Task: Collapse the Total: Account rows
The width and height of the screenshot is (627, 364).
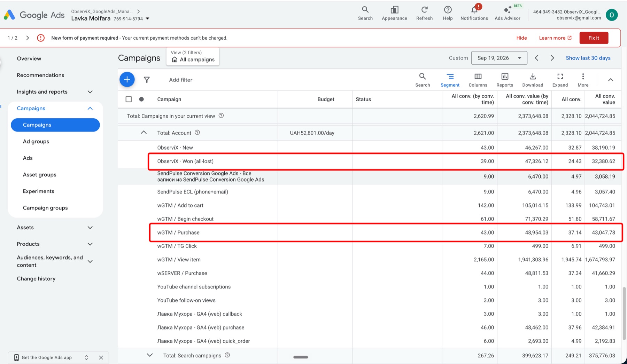Action: click(144, 133)
